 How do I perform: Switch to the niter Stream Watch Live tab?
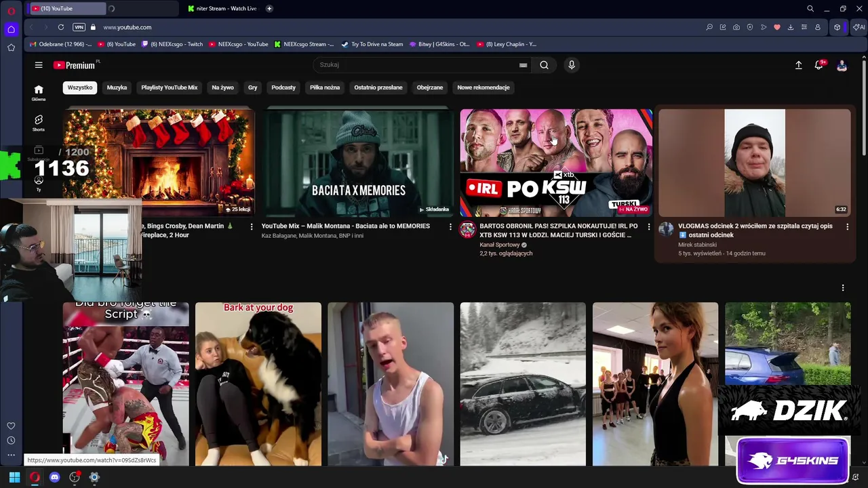(x=222, y=9)
